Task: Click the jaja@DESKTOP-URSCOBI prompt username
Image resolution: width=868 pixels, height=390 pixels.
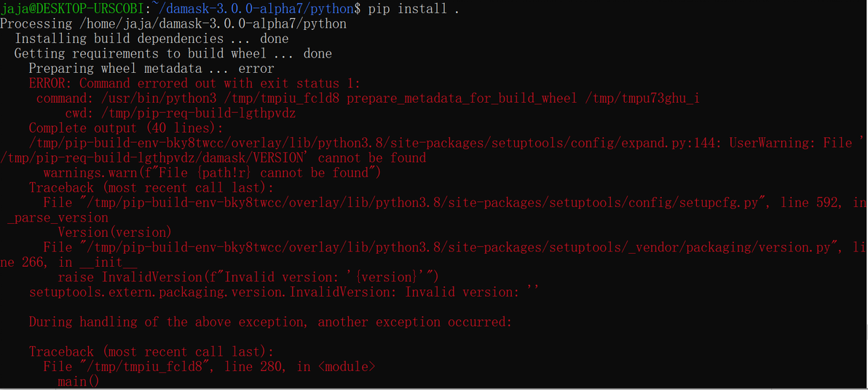Action: pyautogui.click(x=73, y=9)
